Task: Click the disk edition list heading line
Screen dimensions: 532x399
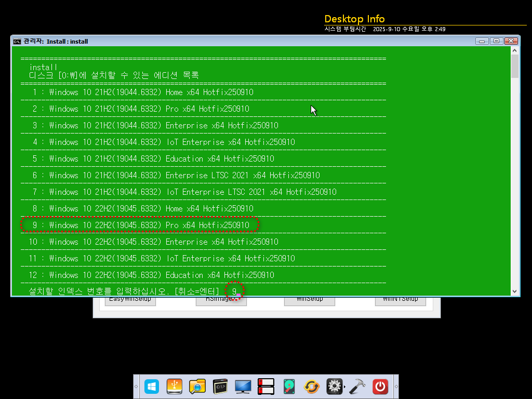Action: click(114, 75)
